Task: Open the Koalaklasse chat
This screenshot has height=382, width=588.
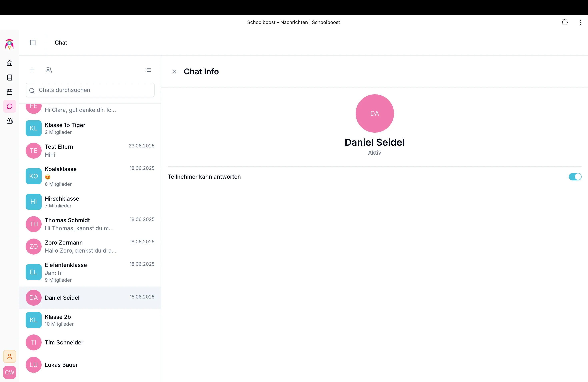Action: point(90,176)
